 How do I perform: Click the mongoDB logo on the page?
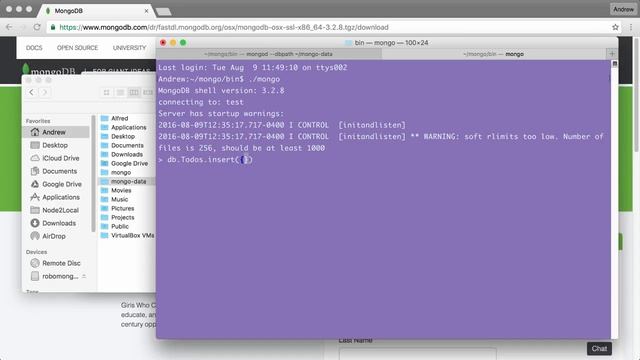[x=49, y=71]
